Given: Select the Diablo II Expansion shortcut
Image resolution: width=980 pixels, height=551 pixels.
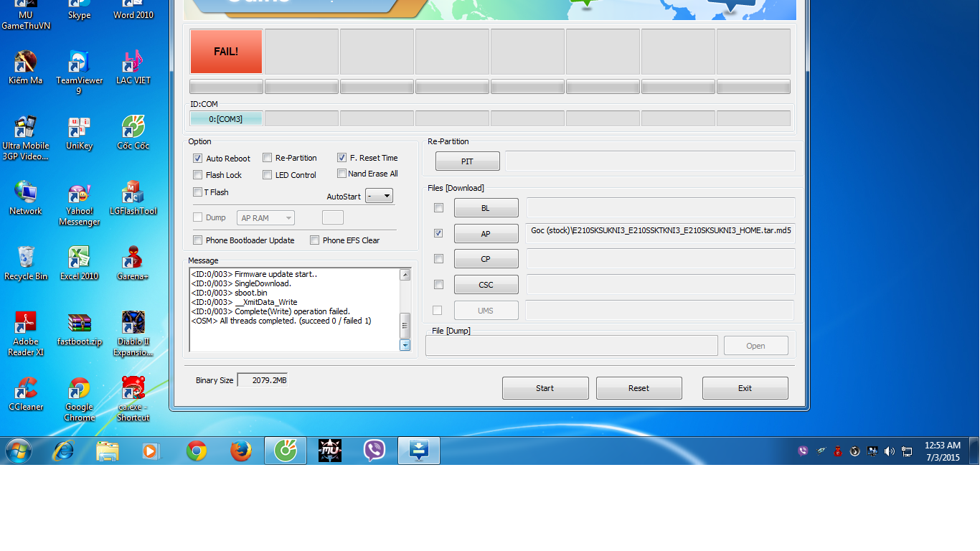Looking at the screenshot, I should [133, 334].
